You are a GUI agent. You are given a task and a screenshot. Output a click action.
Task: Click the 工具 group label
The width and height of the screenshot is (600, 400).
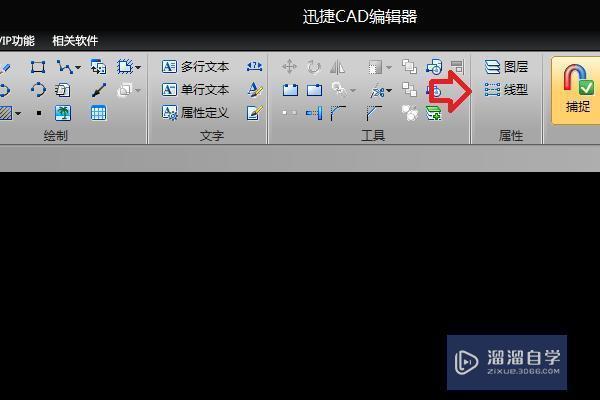point(373,136)
